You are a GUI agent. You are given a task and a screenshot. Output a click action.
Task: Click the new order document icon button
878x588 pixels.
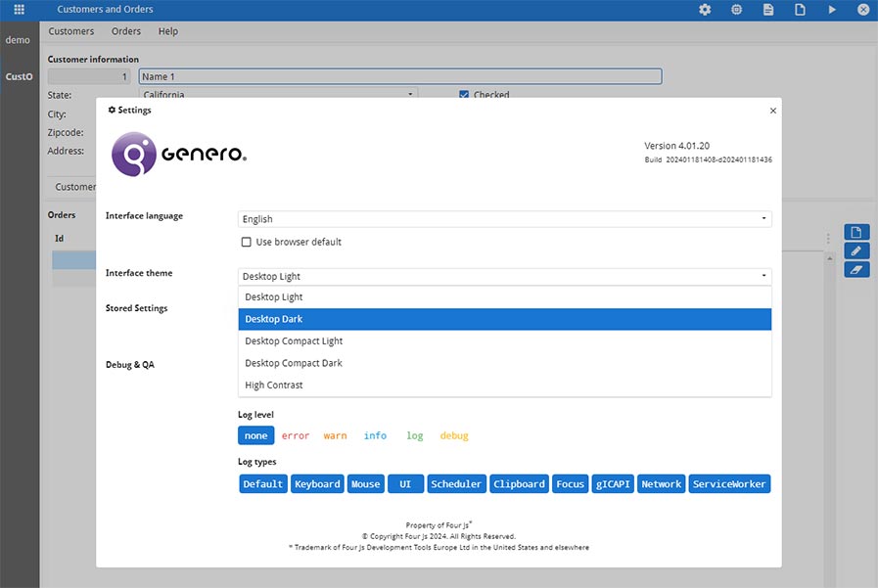pyautogui.click(x=856, y=232)
